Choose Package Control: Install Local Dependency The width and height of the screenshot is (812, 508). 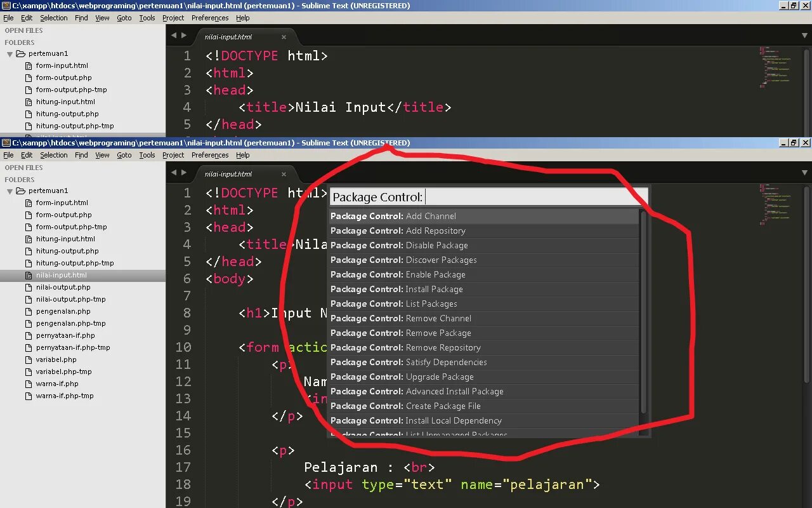483,420
